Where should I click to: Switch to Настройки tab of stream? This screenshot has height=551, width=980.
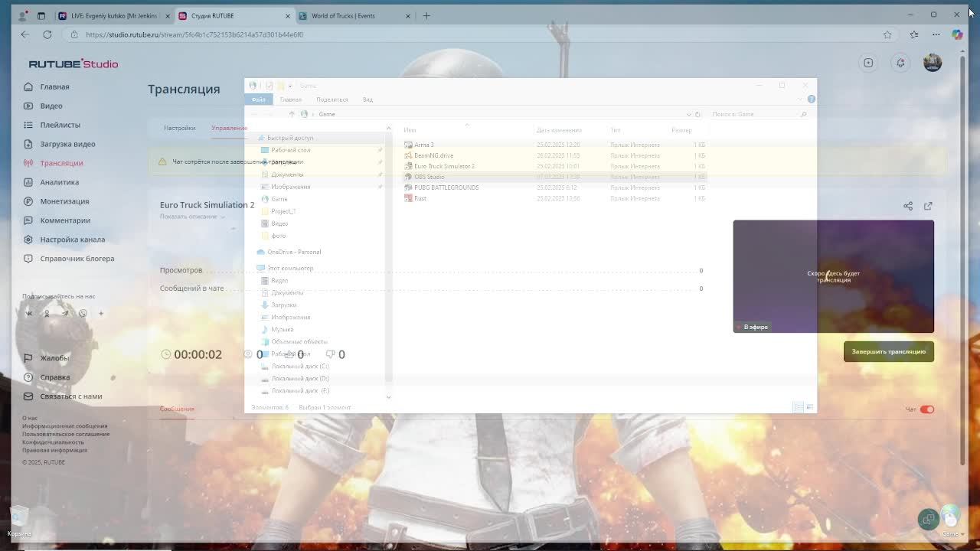pos(180,128)
